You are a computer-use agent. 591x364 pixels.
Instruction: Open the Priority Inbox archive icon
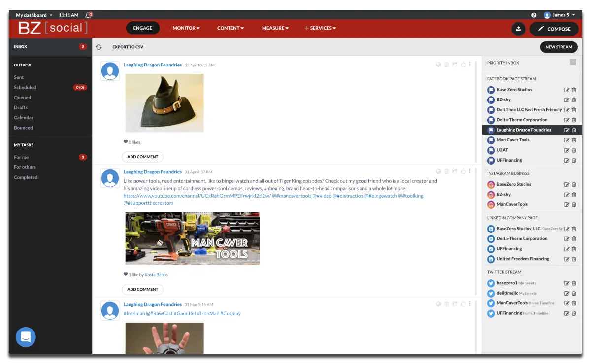(573, 62)
